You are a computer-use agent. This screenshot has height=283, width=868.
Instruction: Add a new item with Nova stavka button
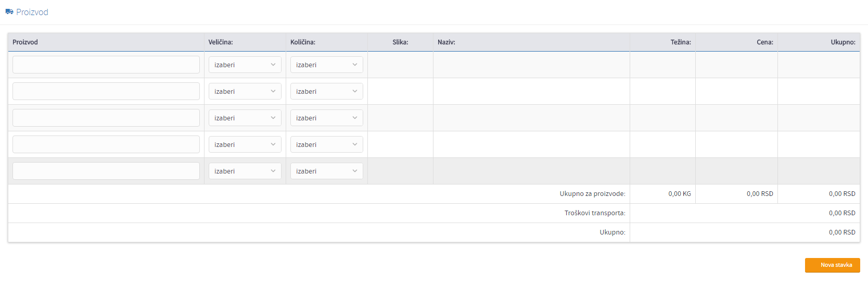[832, 265]
